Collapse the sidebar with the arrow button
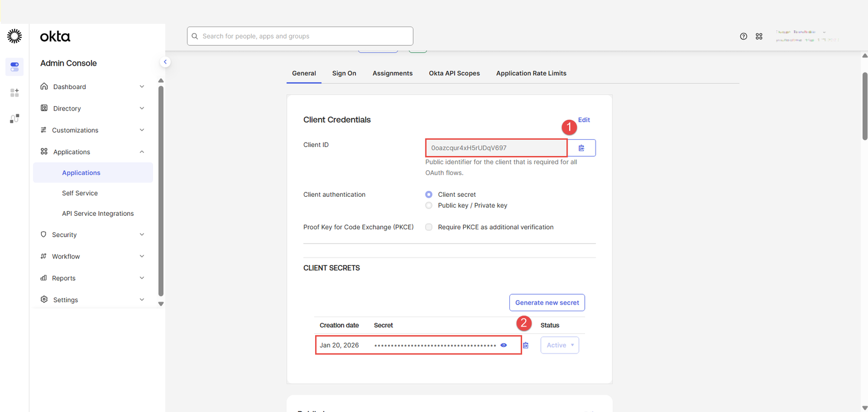The height and width of the screenshot is (412, 868). pyautogui.click(x=165, y=62)
